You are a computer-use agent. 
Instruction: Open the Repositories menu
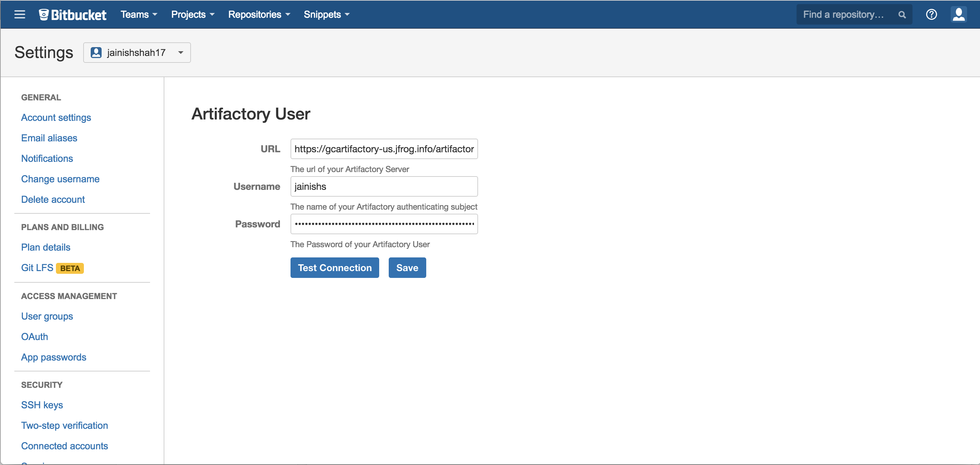(259, 14)
